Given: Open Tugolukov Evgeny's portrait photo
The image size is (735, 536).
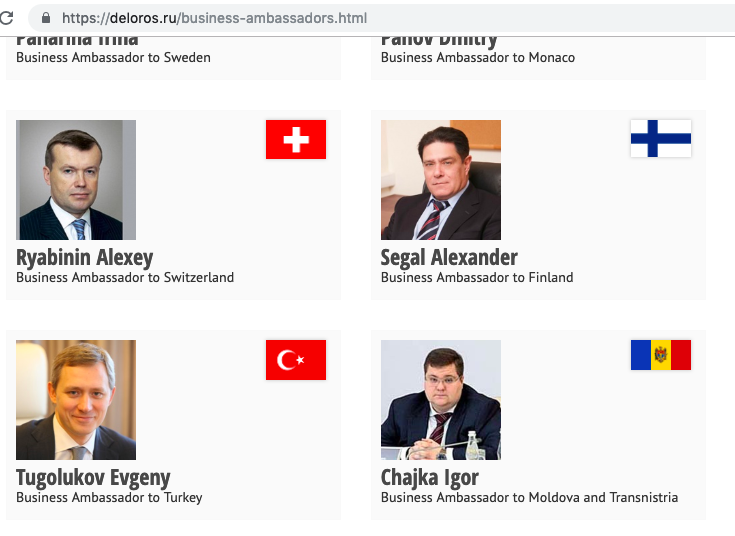Looking at the screenshot, I should pyautogui.click(x=76, y=400).
